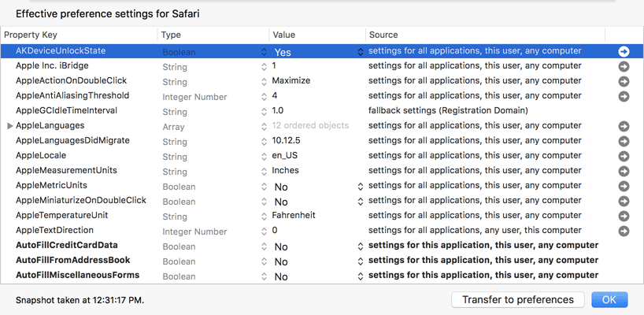Click the 10.12.5 value cell
Image resolution: width=644 pixels, height=315 pixels.
click(x=287, y=140)
